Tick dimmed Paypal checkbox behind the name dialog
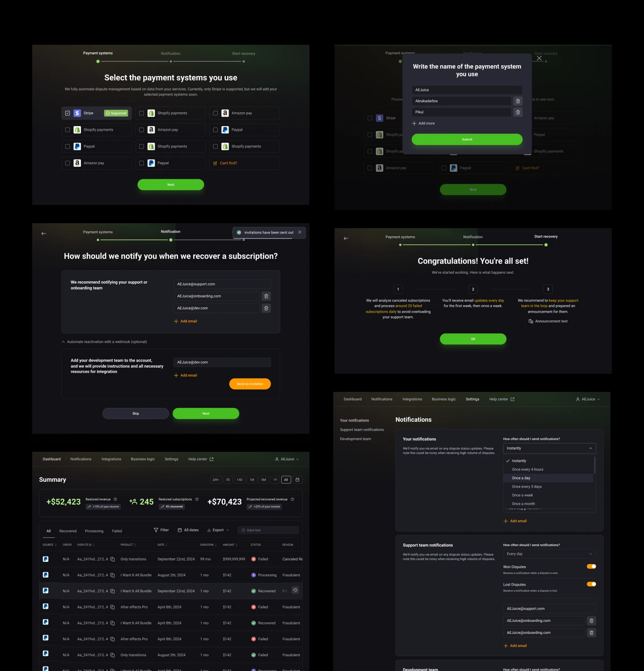The image size is (644, 671). coord(444,168)
